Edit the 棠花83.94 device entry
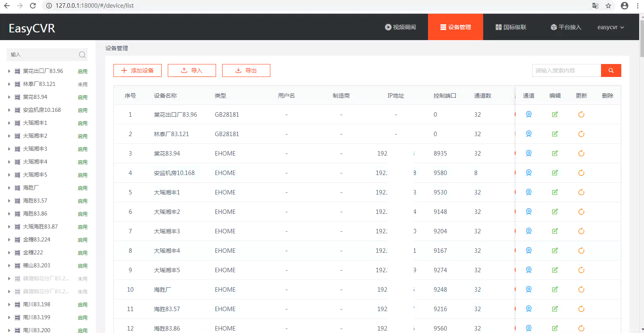This screenshot has height=333, width=644. (555, 153)
